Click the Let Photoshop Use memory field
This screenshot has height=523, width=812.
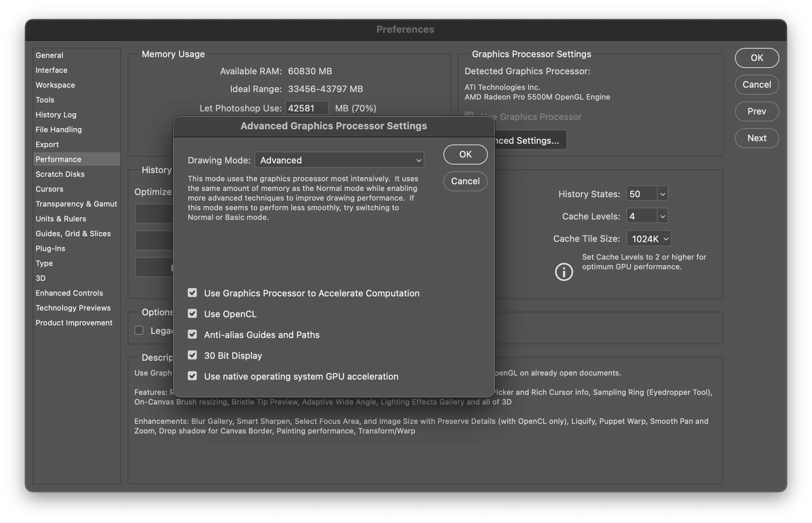(307, 108)
